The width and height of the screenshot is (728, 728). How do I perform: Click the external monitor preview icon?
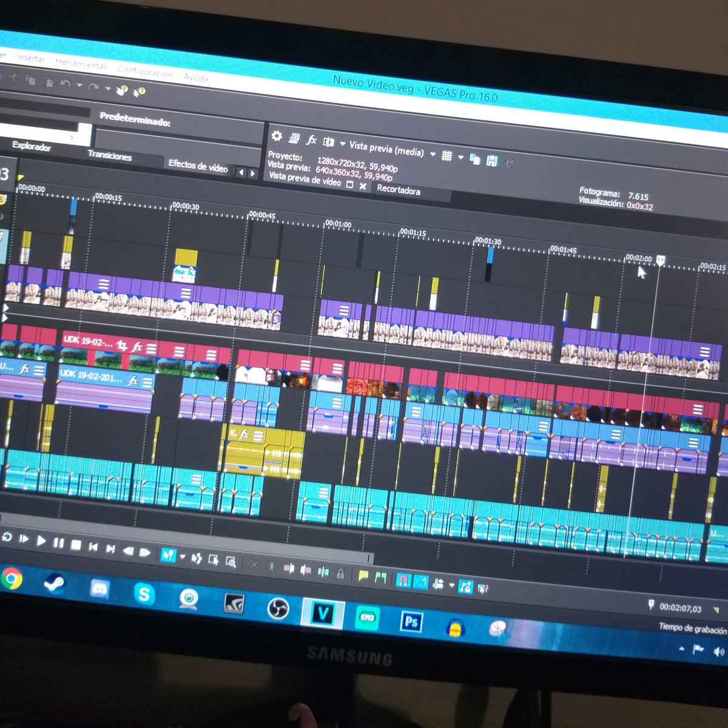tap(294, 138)
